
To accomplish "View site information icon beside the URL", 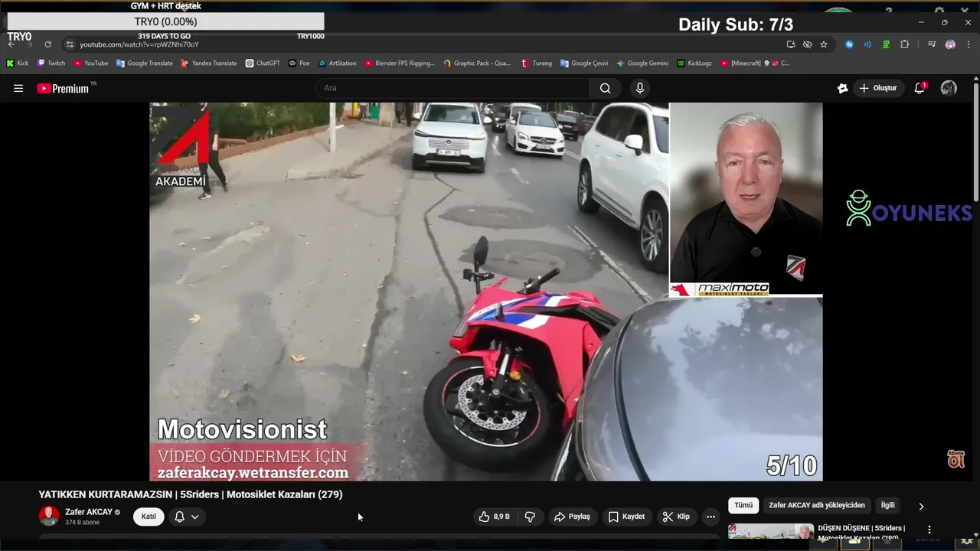I will coord(70,44).
